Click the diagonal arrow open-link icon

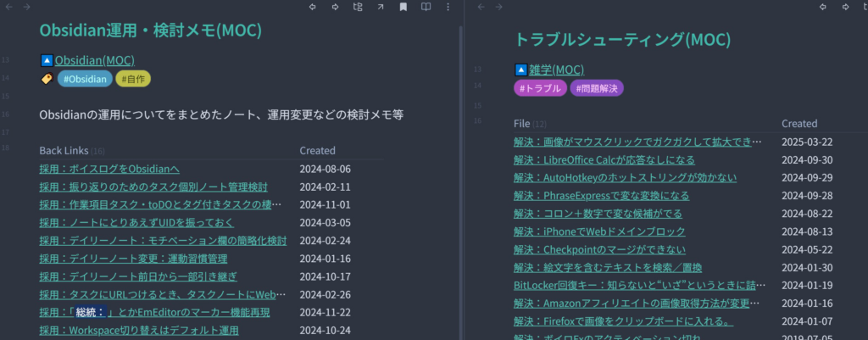point(381,8)
